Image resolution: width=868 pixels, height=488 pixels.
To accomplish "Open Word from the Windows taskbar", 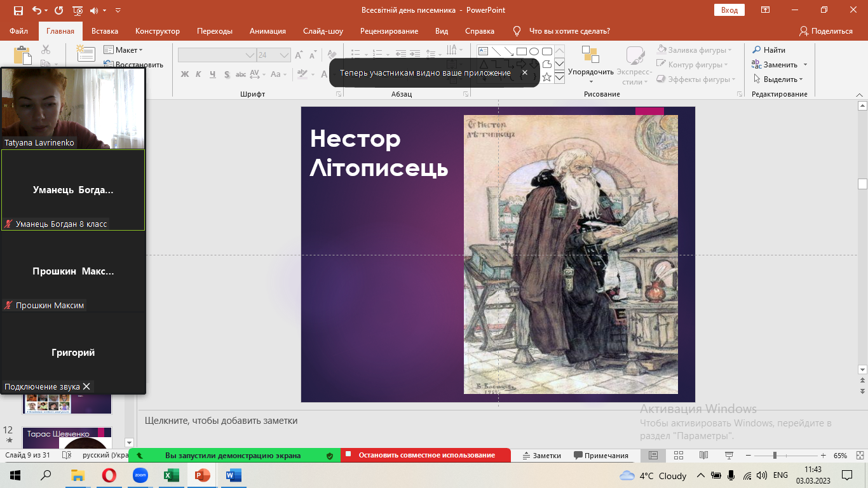I will (233, 475).
